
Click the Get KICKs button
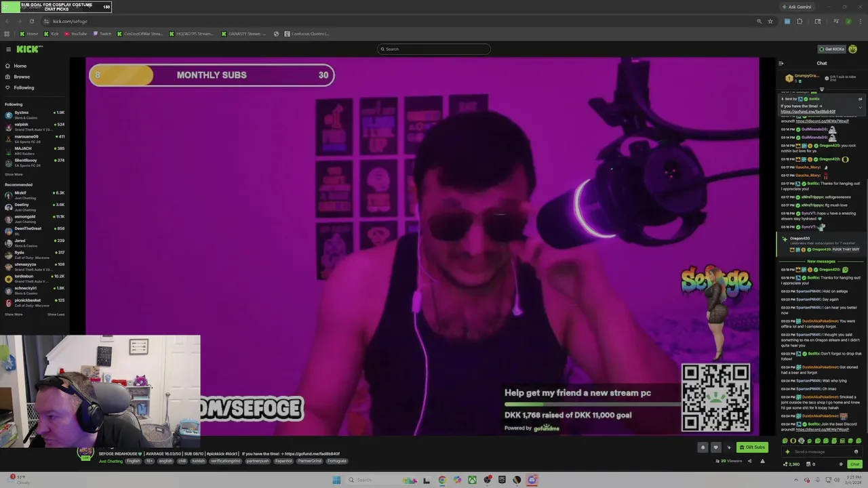(x=831, y=49)
